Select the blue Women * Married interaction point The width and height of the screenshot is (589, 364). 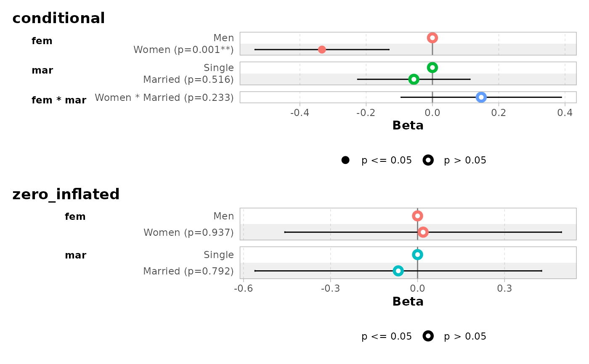tap(481, 98)
